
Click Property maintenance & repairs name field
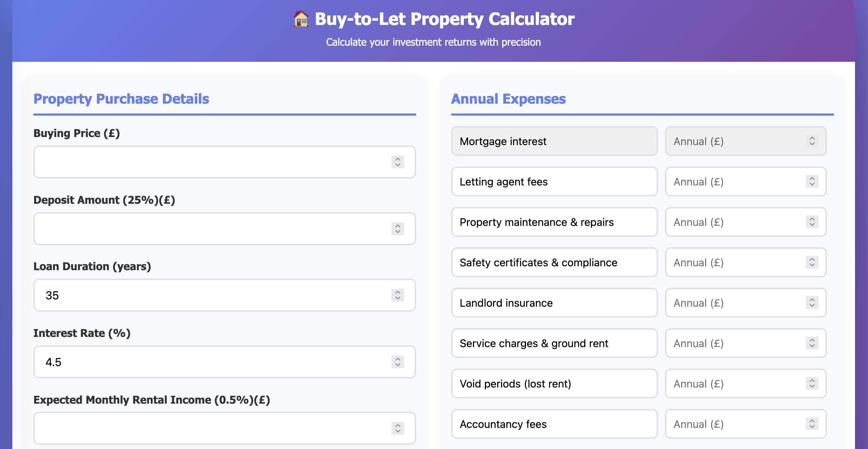(554, 222)
